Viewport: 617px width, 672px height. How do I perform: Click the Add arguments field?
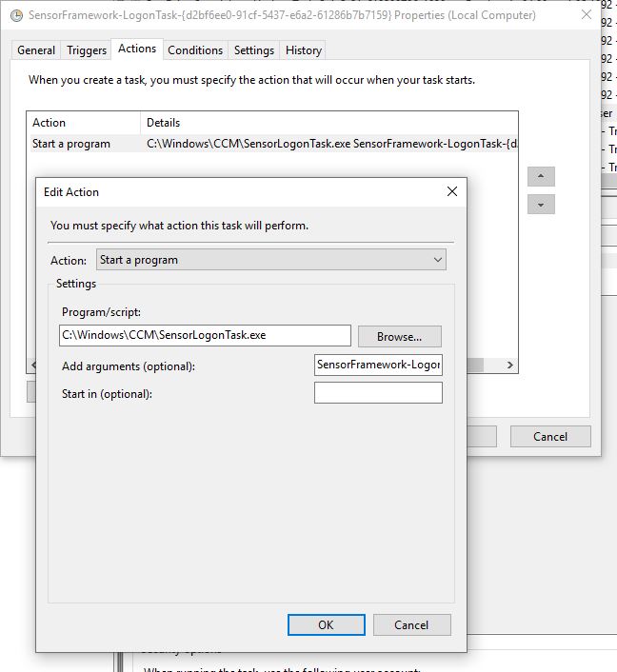pyautogui.click(x=378, y=365)
